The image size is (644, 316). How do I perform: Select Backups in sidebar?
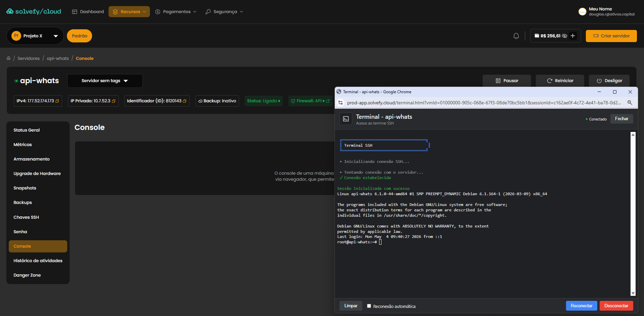point(38,202)
